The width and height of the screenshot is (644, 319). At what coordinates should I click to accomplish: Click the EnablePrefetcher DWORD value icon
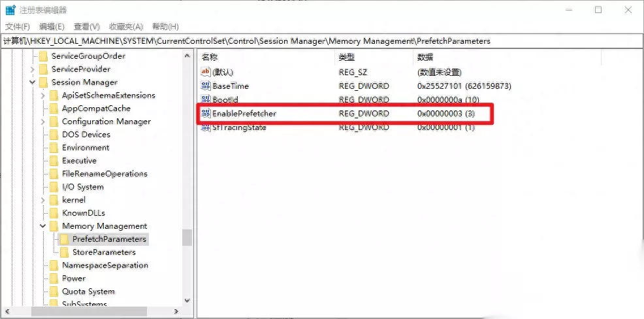tap(205, 114)
